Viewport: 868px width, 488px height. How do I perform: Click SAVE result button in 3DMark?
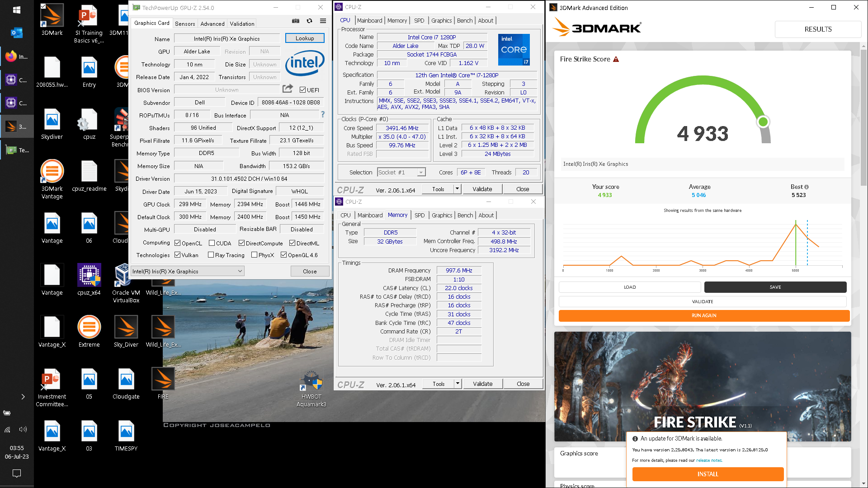(775, 287)
